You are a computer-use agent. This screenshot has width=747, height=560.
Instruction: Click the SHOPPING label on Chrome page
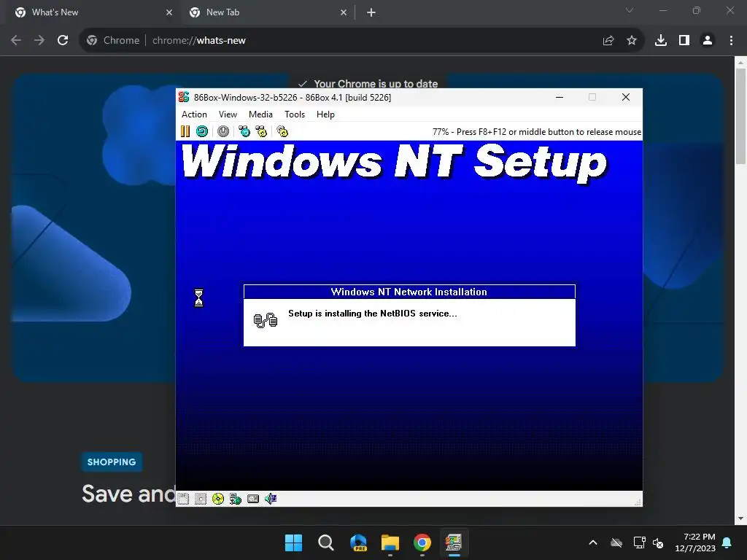pos(112,462)
